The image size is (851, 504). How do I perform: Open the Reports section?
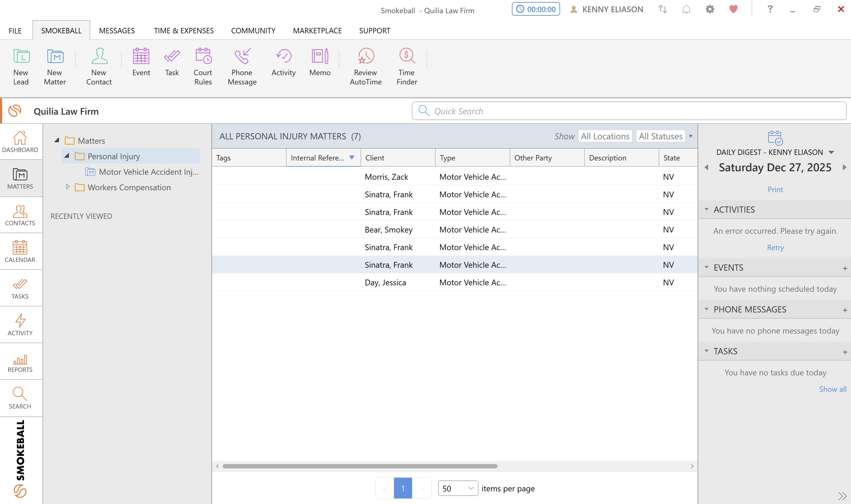(20, 361)
